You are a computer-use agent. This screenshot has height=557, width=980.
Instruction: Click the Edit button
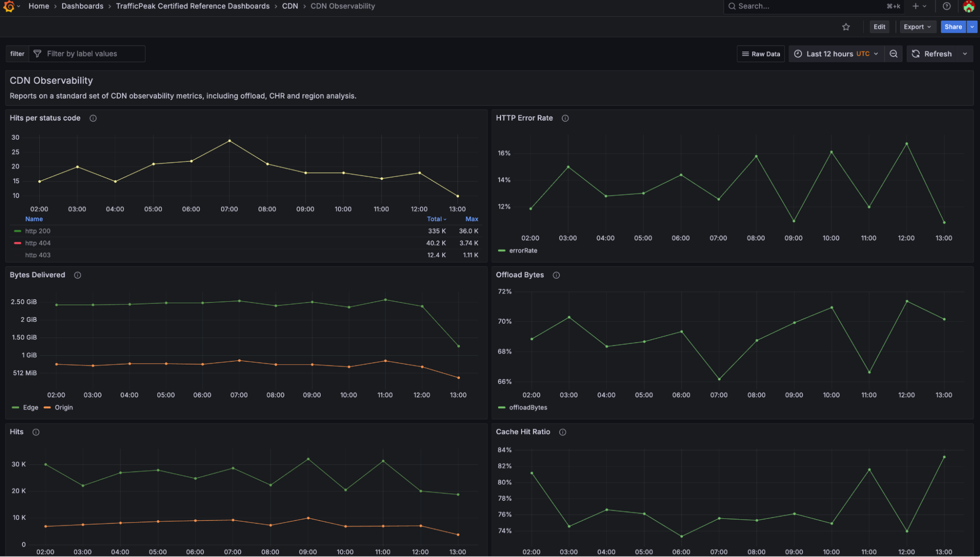[879, 27]
